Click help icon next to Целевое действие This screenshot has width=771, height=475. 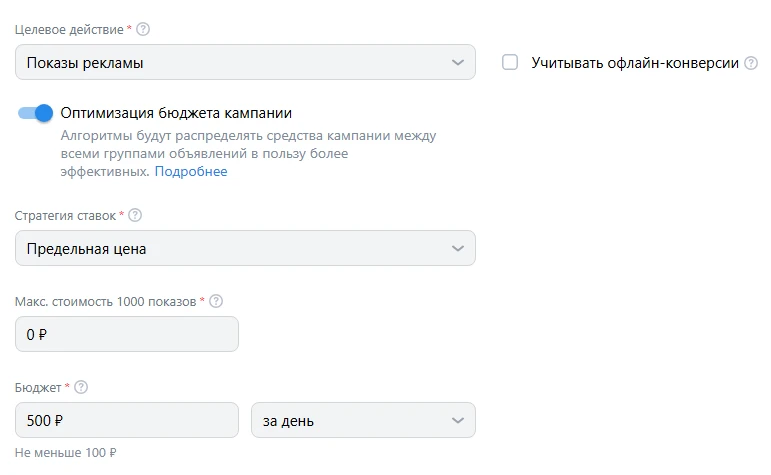pyautogui.click(x=144, y=30)
